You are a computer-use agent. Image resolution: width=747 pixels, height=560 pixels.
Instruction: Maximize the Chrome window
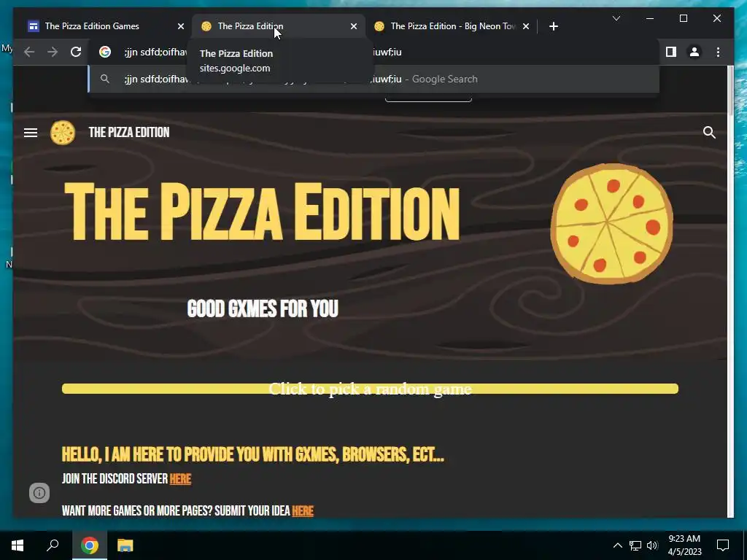[683, 18]
